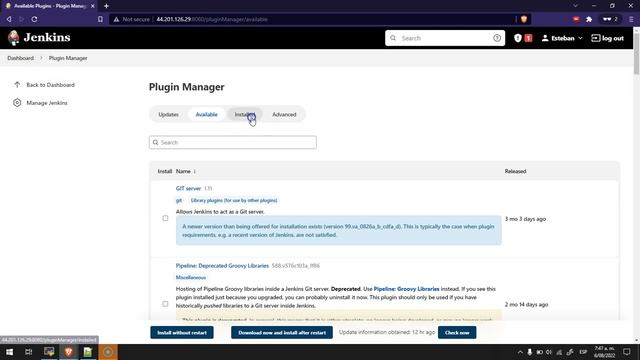Click the Released column header
The height and width of the screenshot is (360, 640).
click(x=515, y=171)
